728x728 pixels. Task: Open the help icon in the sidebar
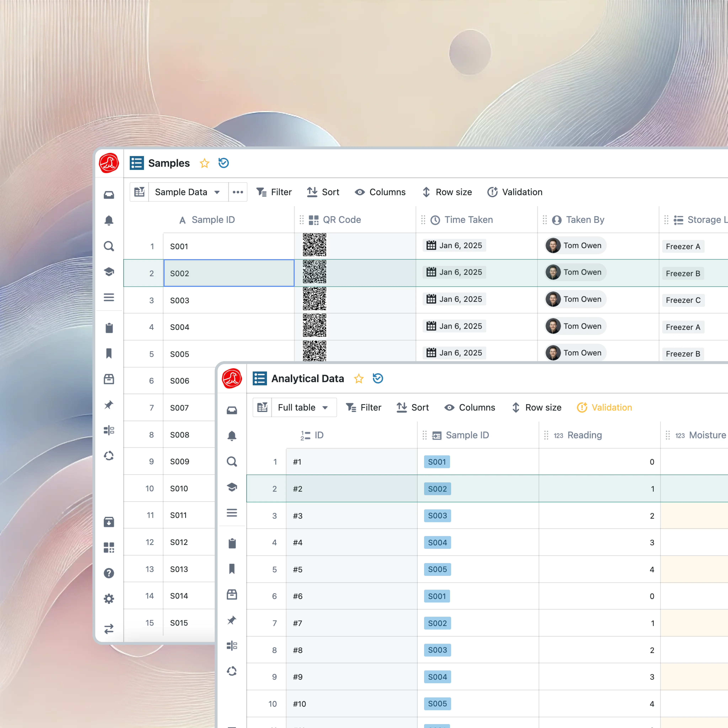[x=109, y=573]
